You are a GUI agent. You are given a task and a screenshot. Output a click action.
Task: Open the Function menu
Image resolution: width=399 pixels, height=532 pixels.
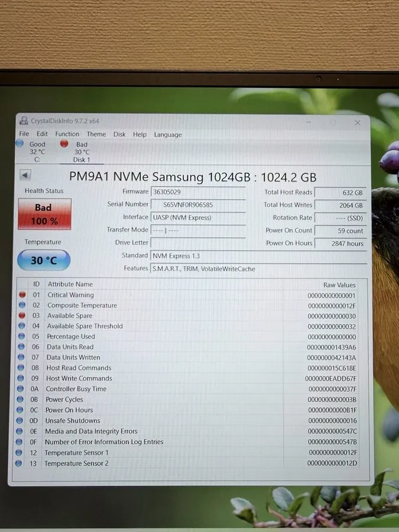tap(67, 134)
